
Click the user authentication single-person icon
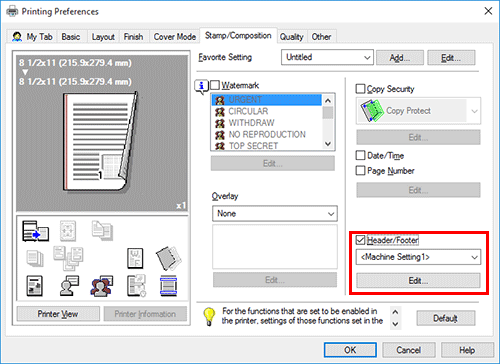click(x=69, y=286)
